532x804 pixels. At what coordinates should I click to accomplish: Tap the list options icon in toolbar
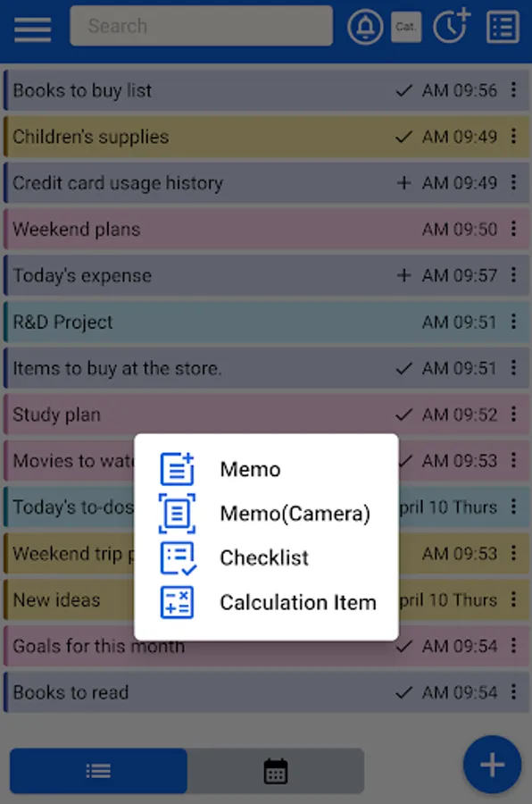(502, 26)
